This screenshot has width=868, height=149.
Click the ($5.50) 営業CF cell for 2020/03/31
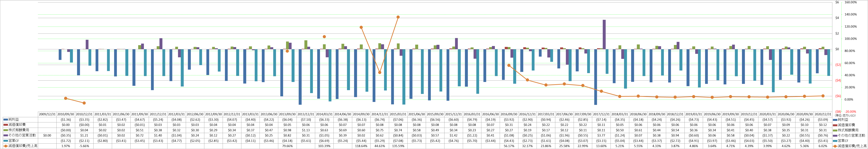767,140
